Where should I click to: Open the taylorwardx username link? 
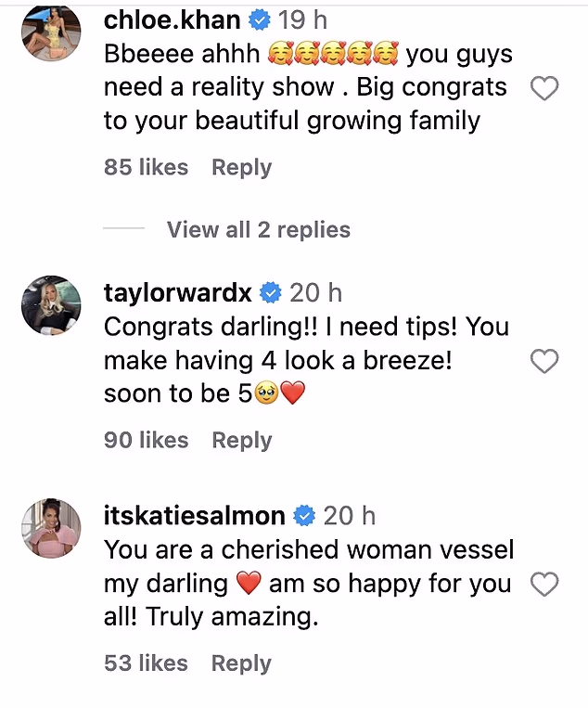pyautogui.click(x=178, y=293)
